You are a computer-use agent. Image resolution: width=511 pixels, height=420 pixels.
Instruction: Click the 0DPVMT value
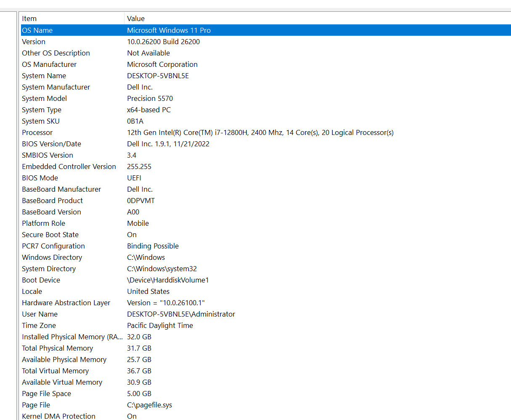(x=141, y=201)
